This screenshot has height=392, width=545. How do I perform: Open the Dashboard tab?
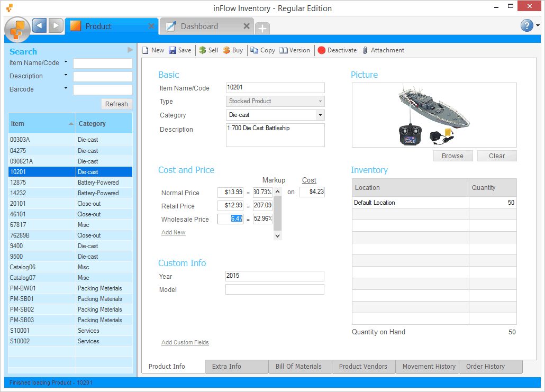pyautogui.click(x=199, y=26)
